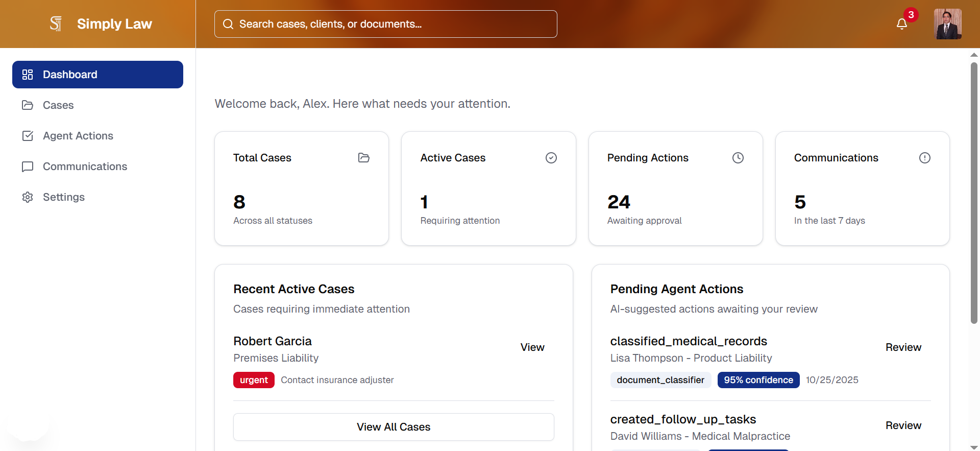980x451 pixels.
Task: Click Recent Active Cases heading
Action: 294,289
